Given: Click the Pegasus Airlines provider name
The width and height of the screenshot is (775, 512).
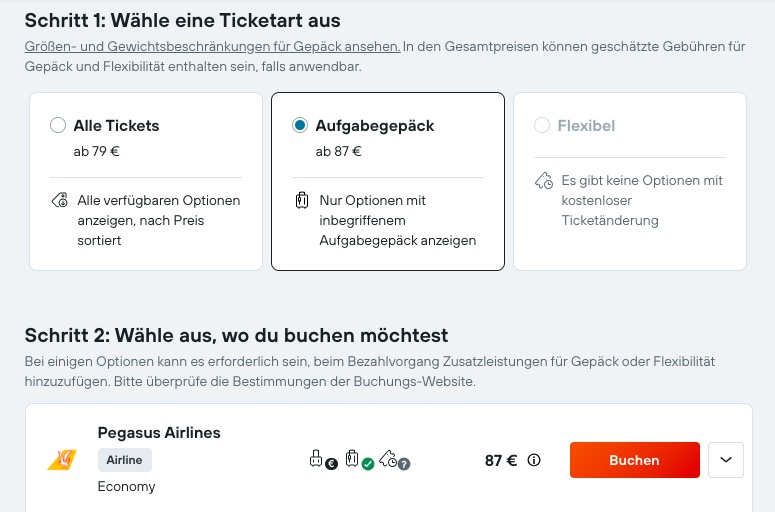Looking at the screenshot, I should pos(159,432).
